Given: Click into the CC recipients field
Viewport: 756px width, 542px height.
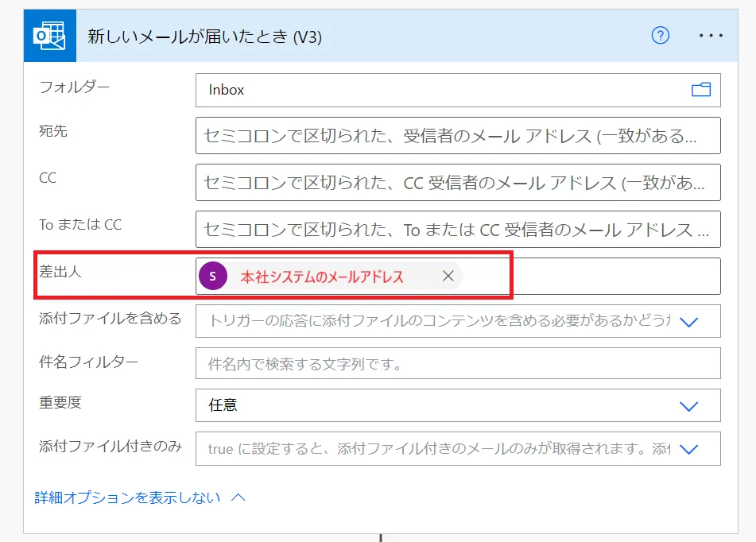Looking at the screenshot, I should [457, 183].
